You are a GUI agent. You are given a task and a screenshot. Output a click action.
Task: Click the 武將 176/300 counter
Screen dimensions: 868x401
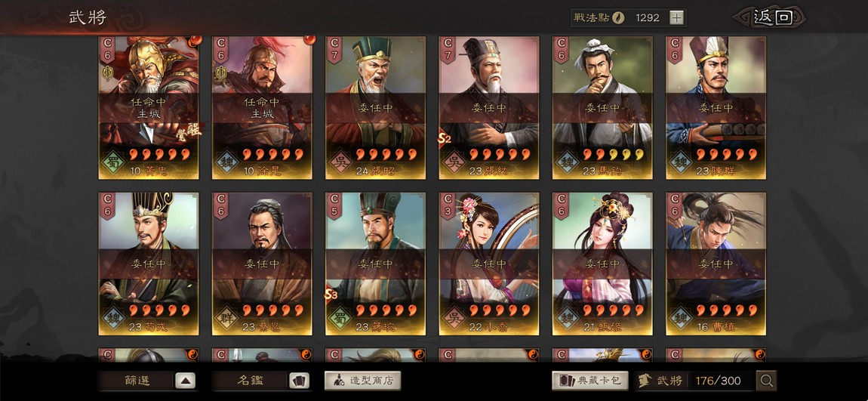click(695, 381)
